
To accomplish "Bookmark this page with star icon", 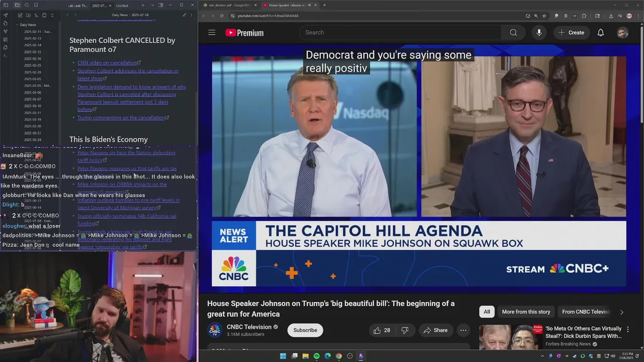I will (x=544, y=16).
